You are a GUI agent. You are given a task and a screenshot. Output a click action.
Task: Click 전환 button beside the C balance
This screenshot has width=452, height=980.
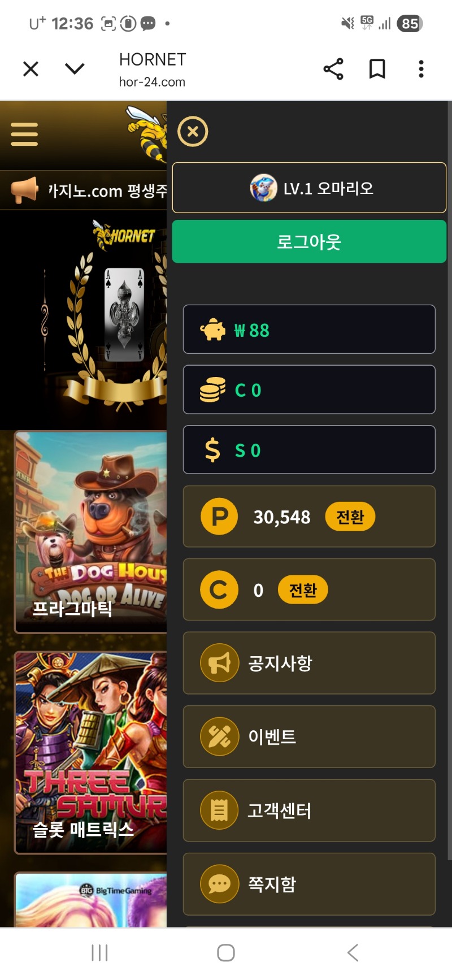[303, 590]
